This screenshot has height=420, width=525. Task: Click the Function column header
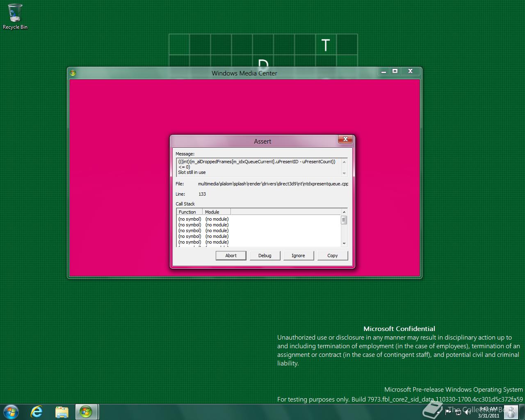(189, 212)
